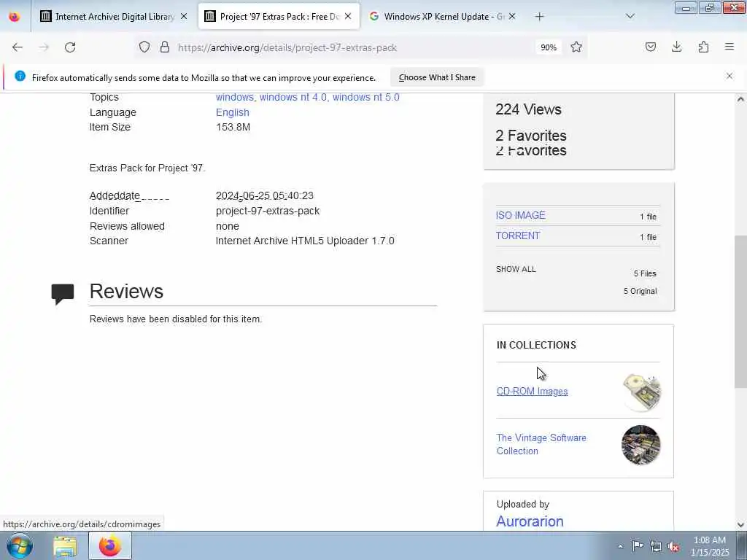Bookmark this page with the star
747x560 pixels.
(576, 47)
